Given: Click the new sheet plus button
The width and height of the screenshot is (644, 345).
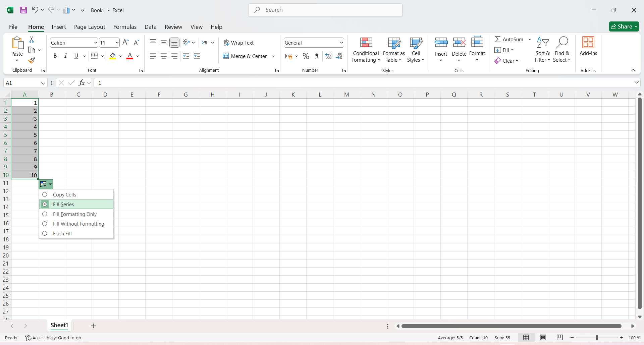Looking at the screenshot, I should (x=93, y=326).
